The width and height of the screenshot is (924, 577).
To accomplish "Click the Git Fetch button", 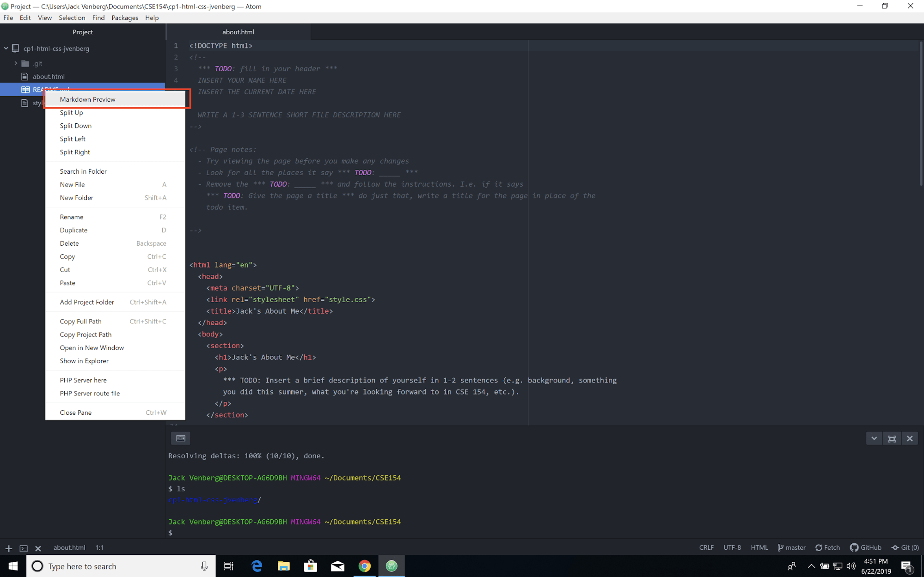I will pos(827,547).
